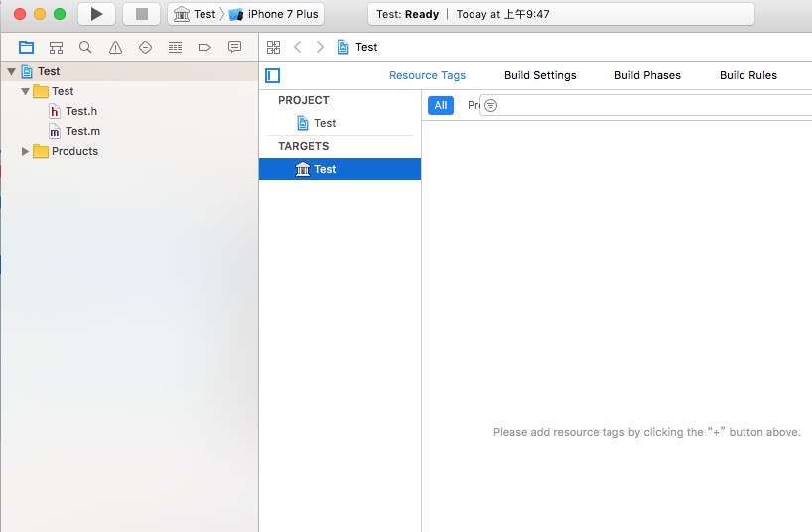
Task: Click the red close window button
Action: (x=20, y=14)
